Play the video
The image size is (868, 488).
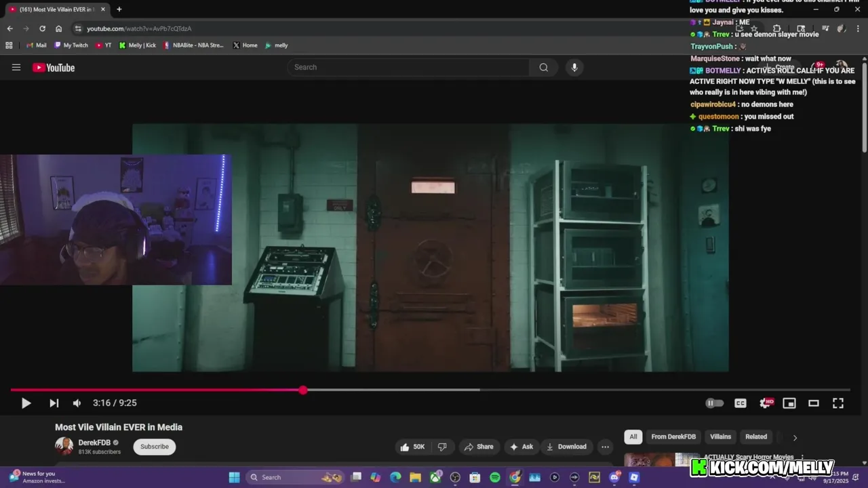[26, 403]
